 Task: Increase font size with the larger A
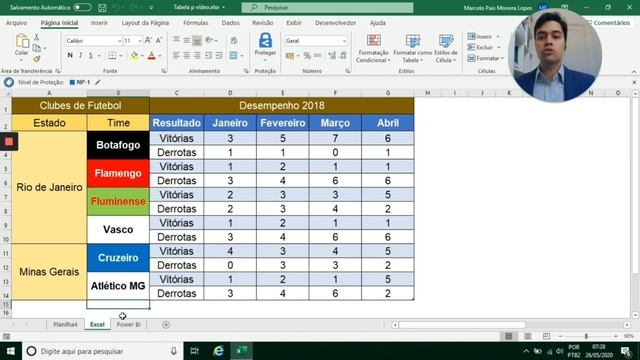[x=149, y=40]
